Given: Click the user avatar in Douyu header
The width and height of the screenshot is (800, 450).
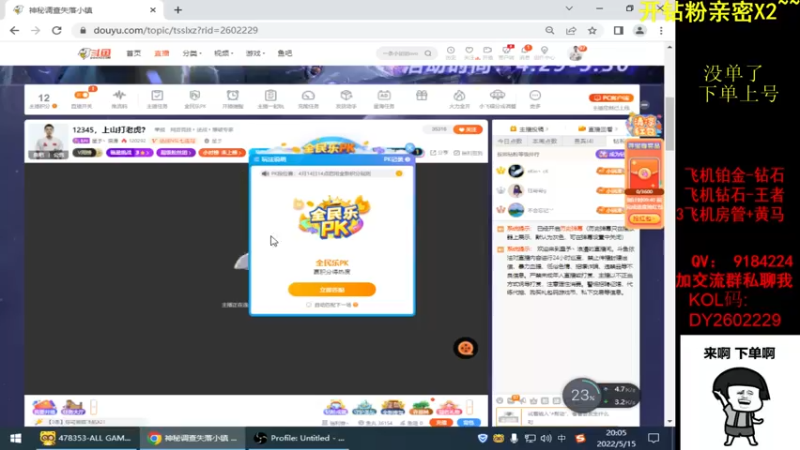Looking at the screenshot, I should tap(576, 53).
